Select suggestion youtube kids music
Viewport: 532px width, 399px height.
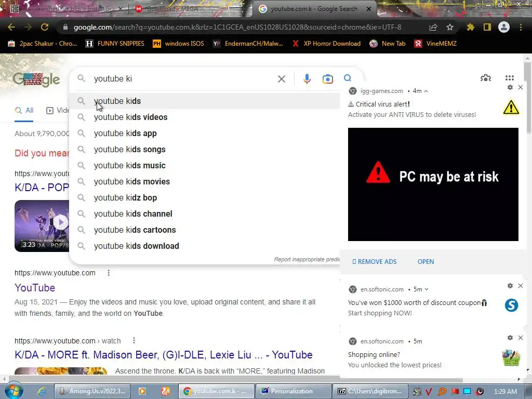pos(205,166)
